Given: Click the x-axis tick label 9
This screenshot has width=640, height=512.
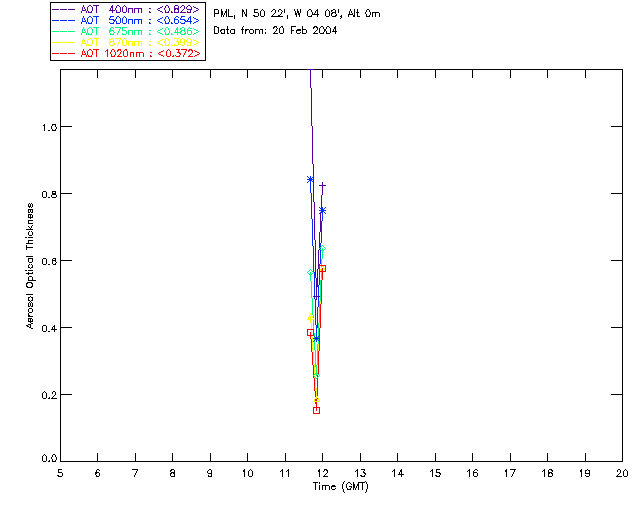Looking at the screenshot, I should click(210, 473).
